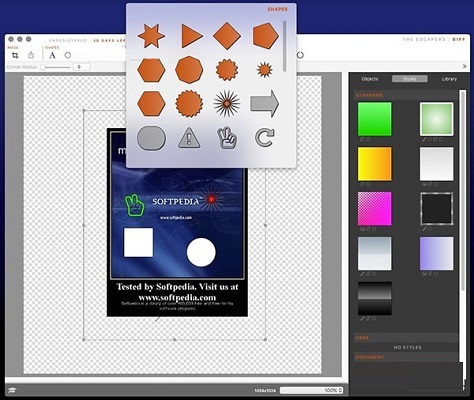Click the shapes popup scrollbar
This screenshot has height=400, width=474.
[x=284, y=46]
